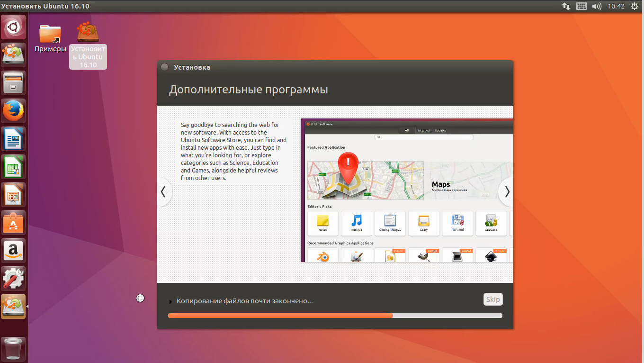Image resolution: width=644 pixels, height=363 pixels.
Task: Open Firefox from the launcher
Action: [x=13, y=111]
